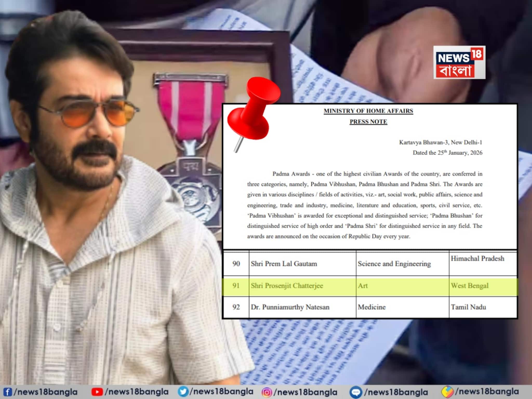Screen dimensions: 532x399
Task: Click the News18 Bangla logo
Action: (x=459, y=62)
